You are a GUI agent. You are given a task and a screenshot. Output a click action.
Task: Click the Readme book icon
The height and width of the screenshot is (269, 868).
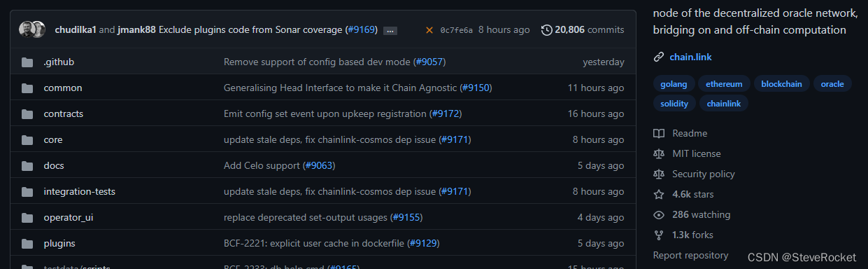coord(658,133)
